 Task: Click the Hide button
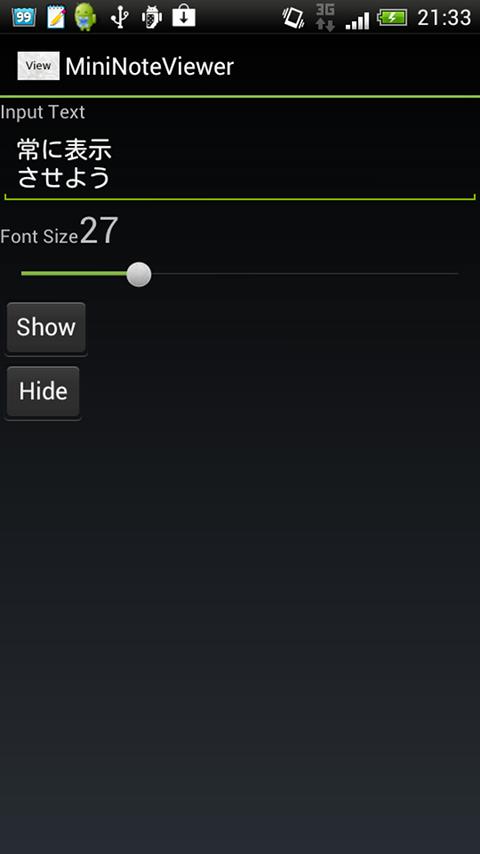coord(43,392)
